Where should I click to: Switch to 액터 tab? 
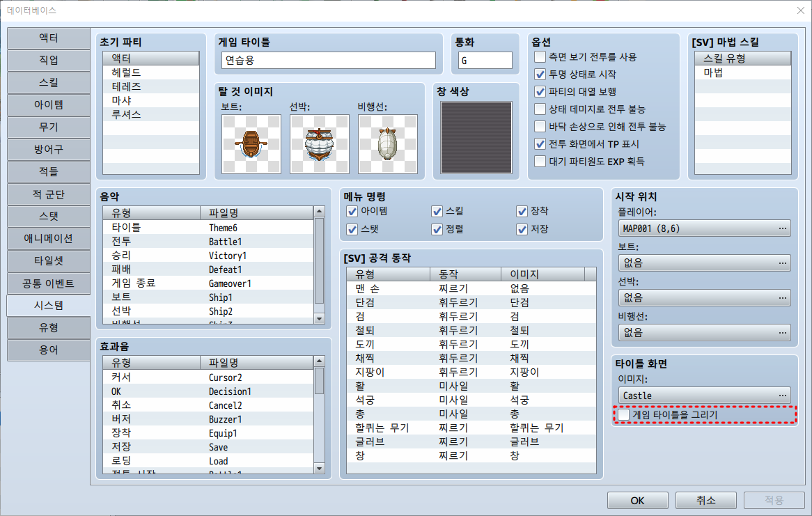coord(49,38)
